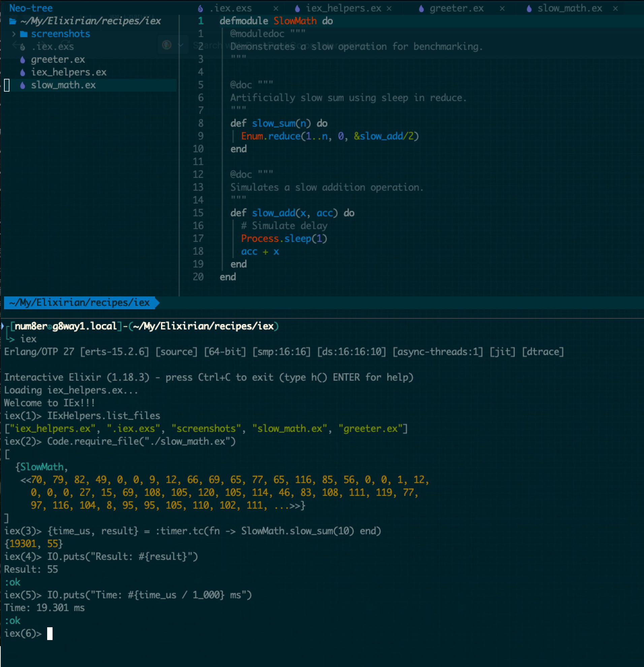Select slow_math.ex in the file tree
Image resolution: width=644 pixels, height=667 pixels.
pyautogui.click(x=63, y=85)
